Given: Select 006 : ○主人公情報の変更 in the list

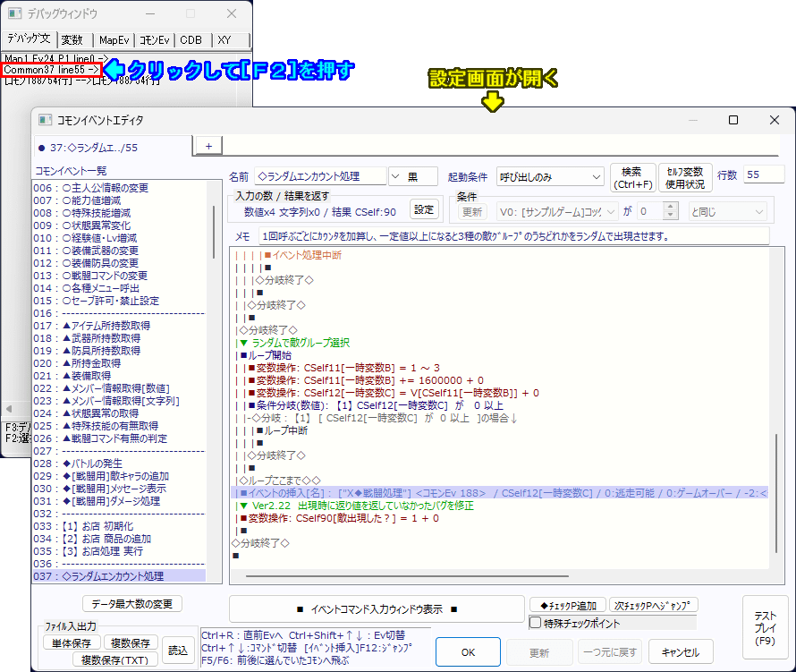Looking at the screenshot, I should click(x=120, y=188).
